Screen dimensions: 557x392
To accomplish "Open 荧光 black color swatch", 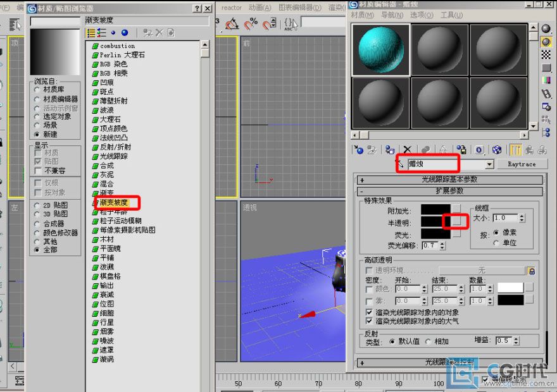I will (436, 234).
